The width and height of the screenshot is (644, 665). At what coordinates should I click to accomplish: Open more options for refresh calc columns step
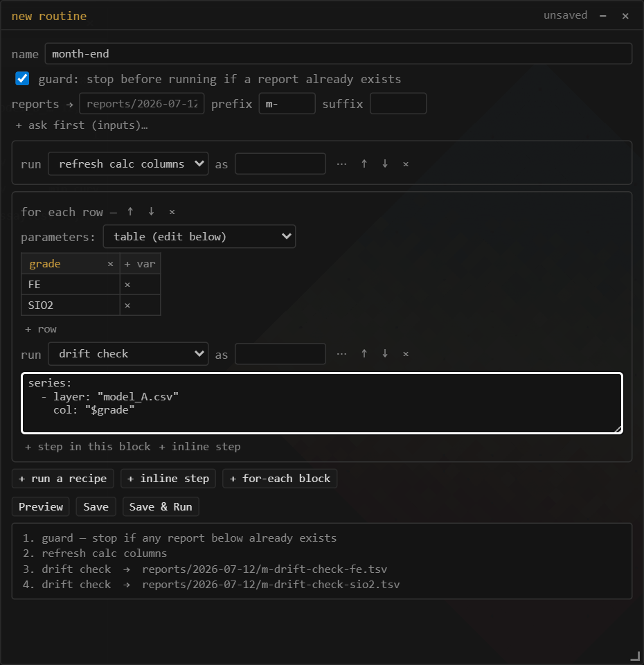click(341, 163)
